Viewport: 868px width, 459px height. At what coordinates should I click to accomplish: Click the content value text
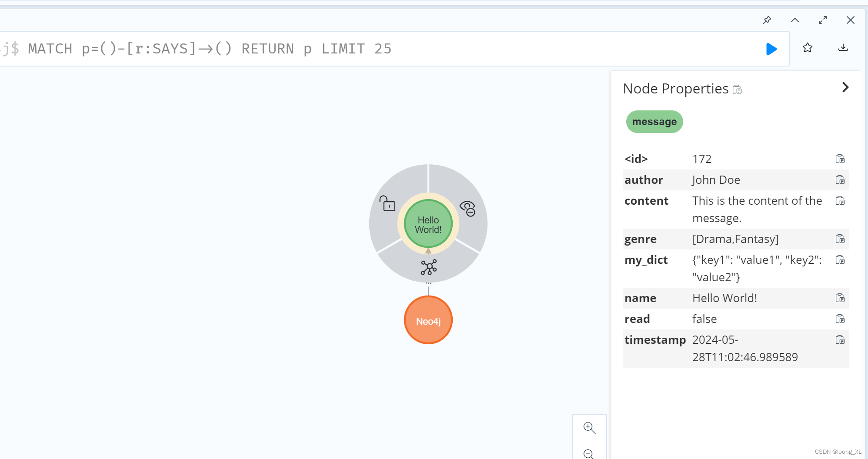click(757, 210)
